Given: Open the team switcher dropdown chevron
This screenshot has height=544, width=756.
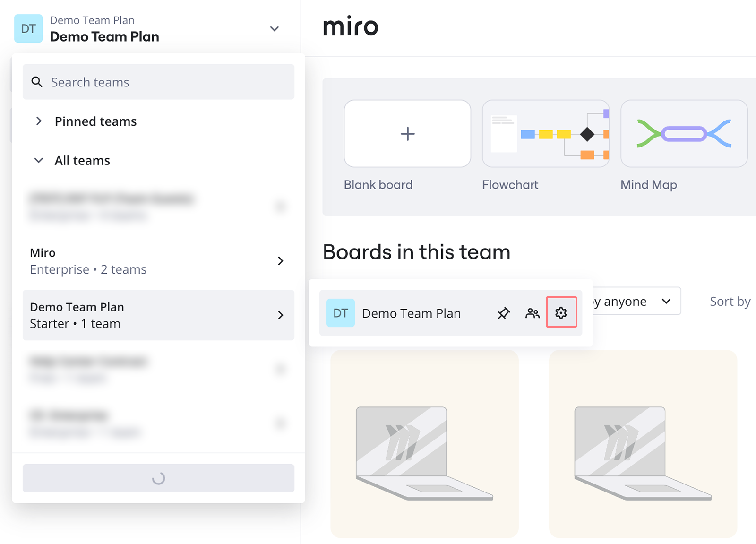Looking at the screenshot, I should tap(274, 29).
